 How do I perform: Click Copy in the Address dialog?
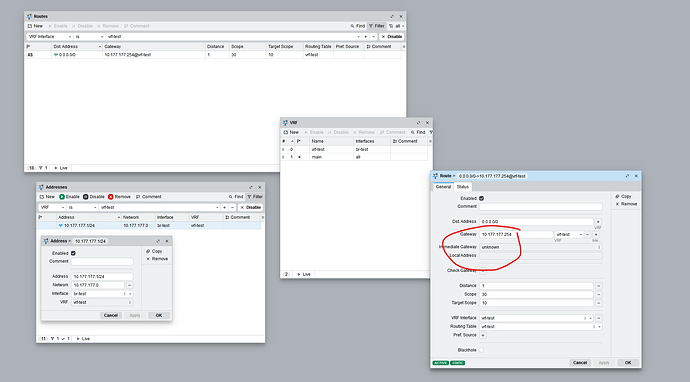point(154,251)
